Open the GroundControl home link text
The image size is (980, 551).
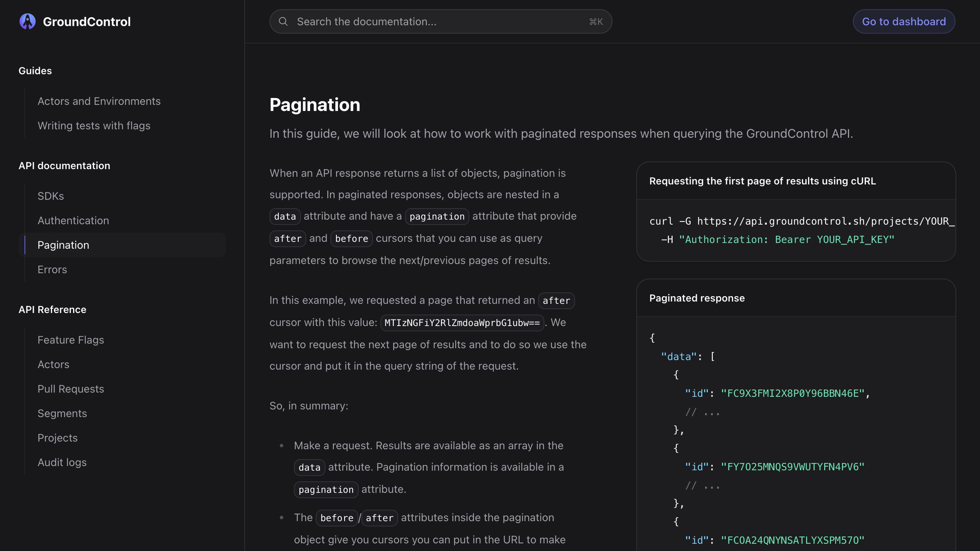(87, 21)
